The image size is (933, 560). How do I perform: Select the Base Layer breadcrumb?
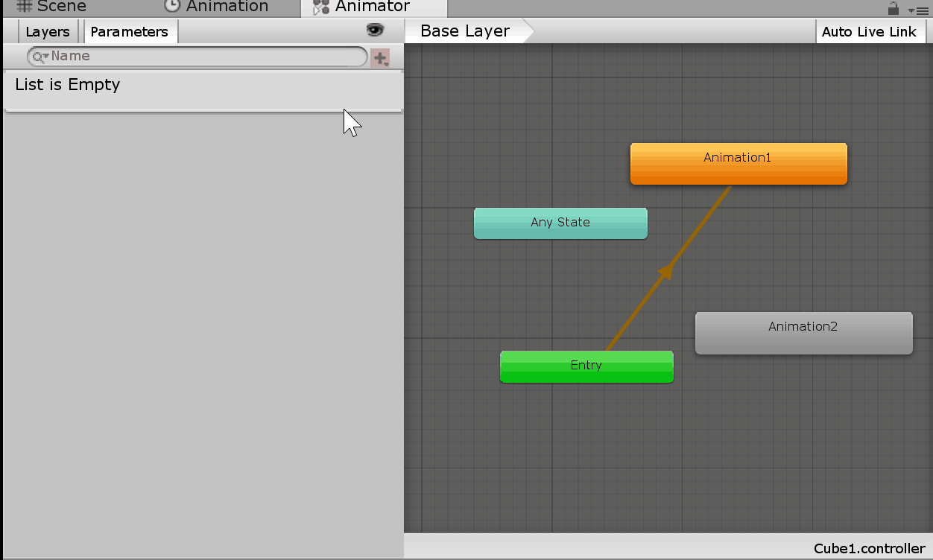[x=466, y=31]
